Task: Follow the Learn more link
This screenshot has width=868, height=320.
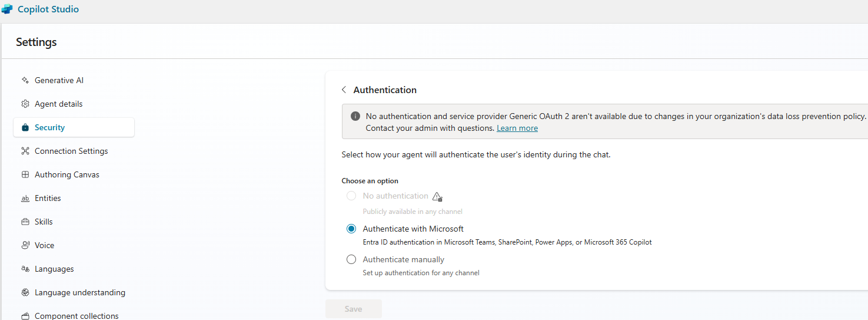Action: pos(517,128)
